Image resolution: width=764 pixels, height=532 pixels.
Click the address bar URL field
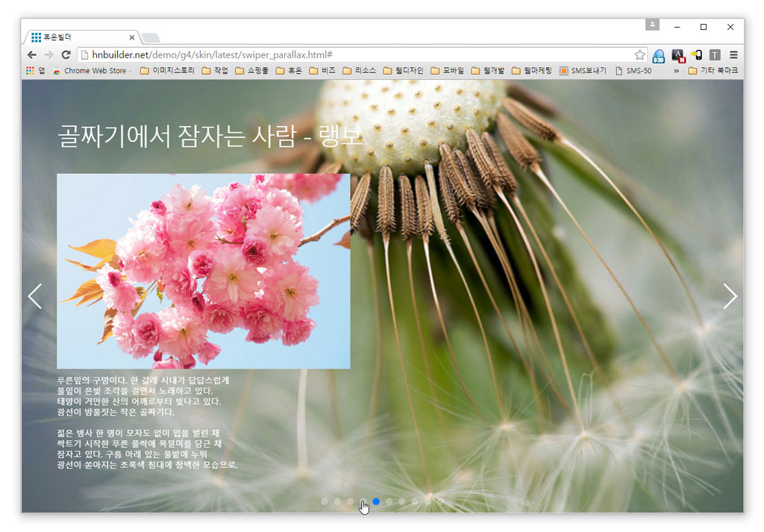[x=358, y=55]
